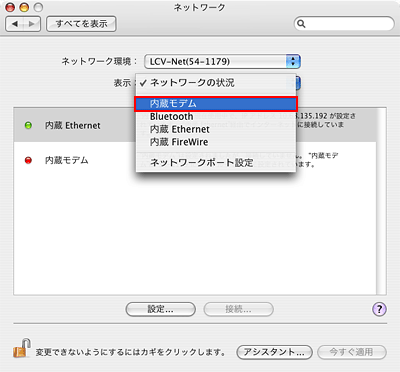Click the search field in toolbar
Screen dimensions: 400x372
click(344, 24)
